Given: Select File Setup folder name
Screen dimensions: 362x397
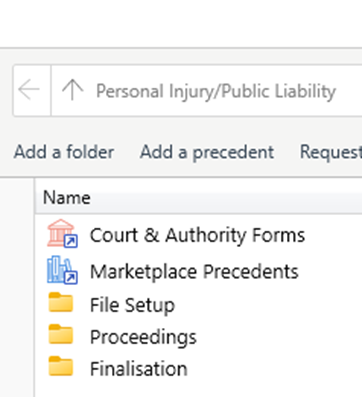Looking at the screenshot, I should [x=132, y=305].
